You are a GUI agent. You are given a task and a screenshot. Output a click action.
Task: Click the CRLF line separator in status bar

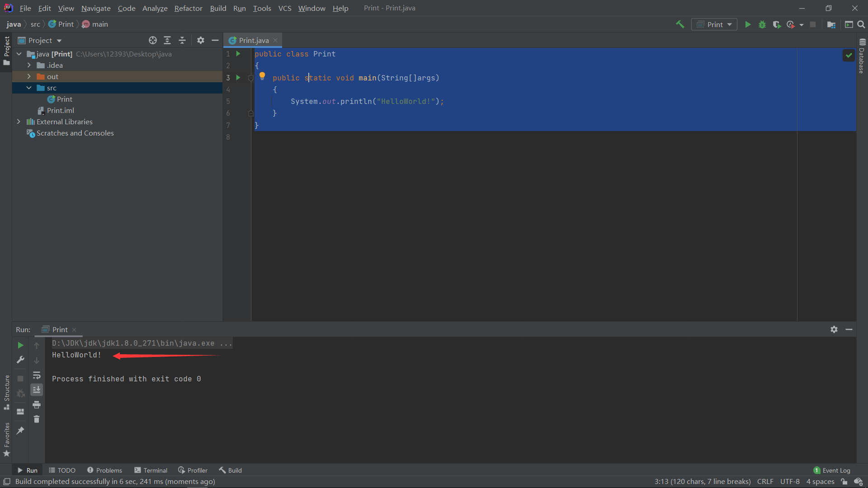pos(765,482)
